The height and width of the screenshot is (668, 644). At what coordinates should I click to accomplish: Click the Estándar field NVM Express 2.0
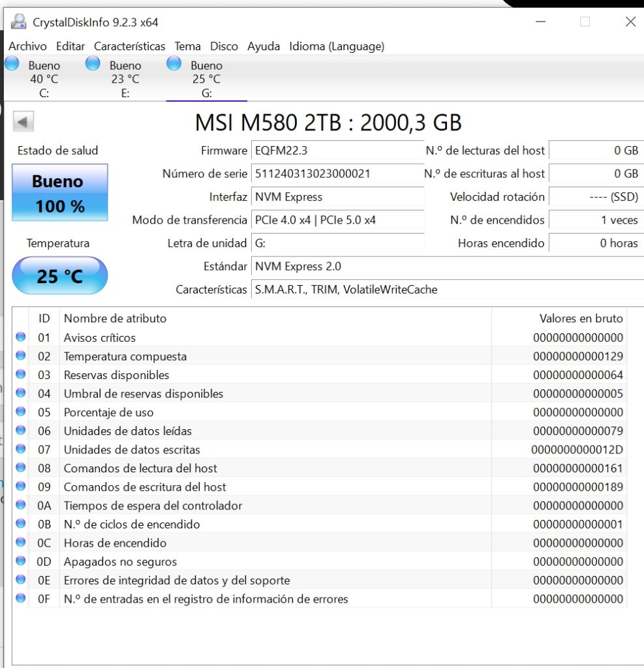(x=448, y=266)
